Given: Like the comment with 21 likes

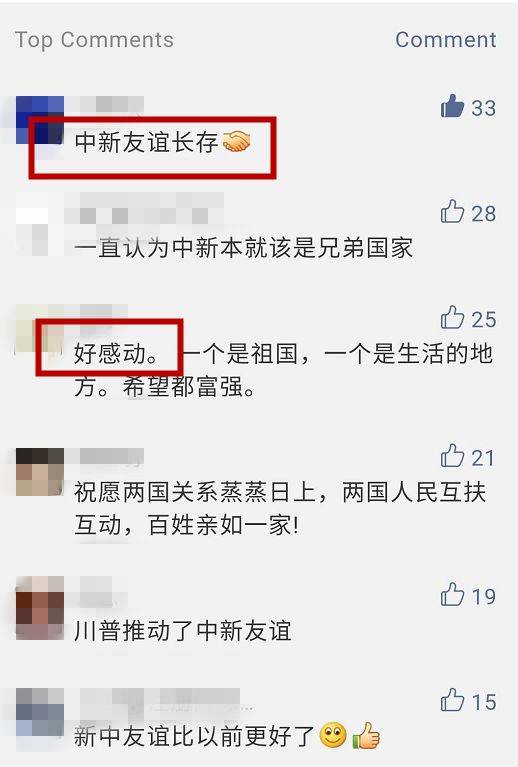Looking at the screenshot, I should 452,456.
